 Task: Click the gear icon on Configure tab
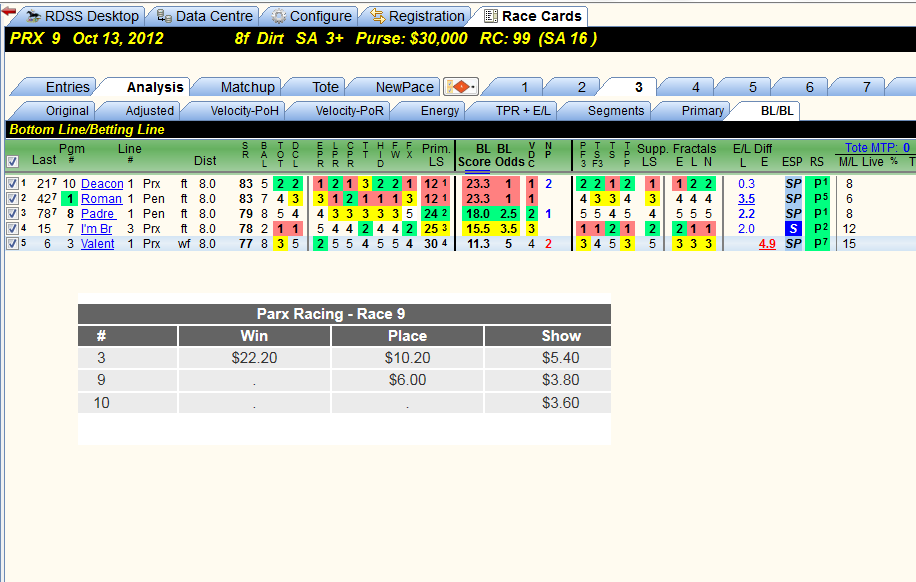click(x=279, y=16)
